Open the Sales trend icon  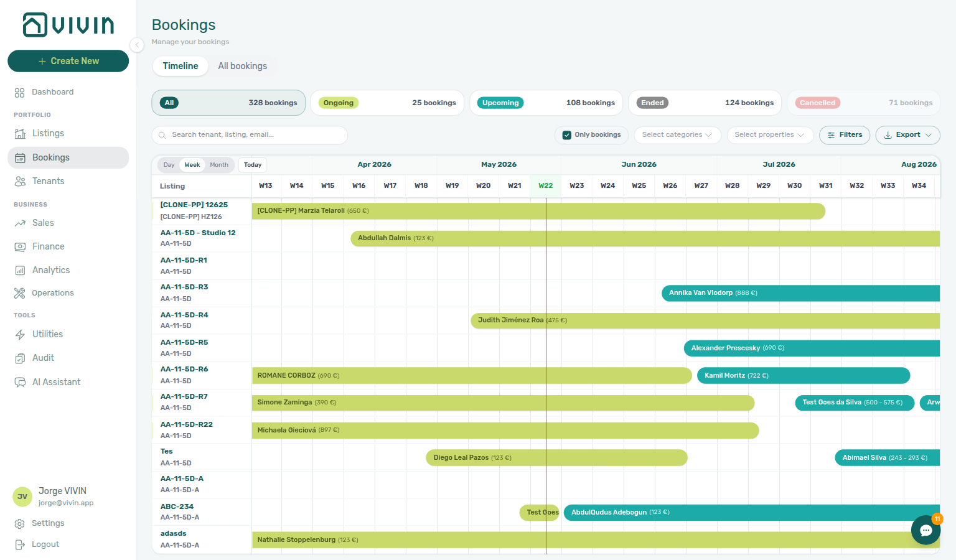point(20,223)
